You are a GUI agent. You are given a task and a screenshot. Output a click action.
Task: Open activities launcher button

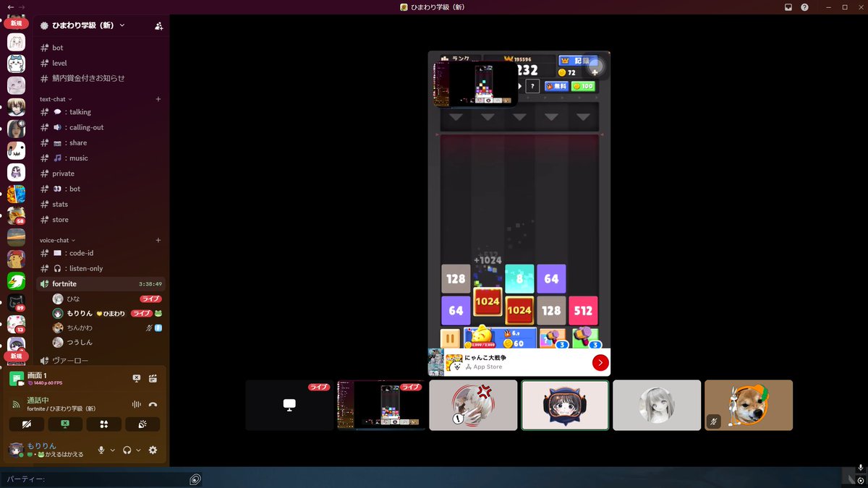[x=103, y=424]
